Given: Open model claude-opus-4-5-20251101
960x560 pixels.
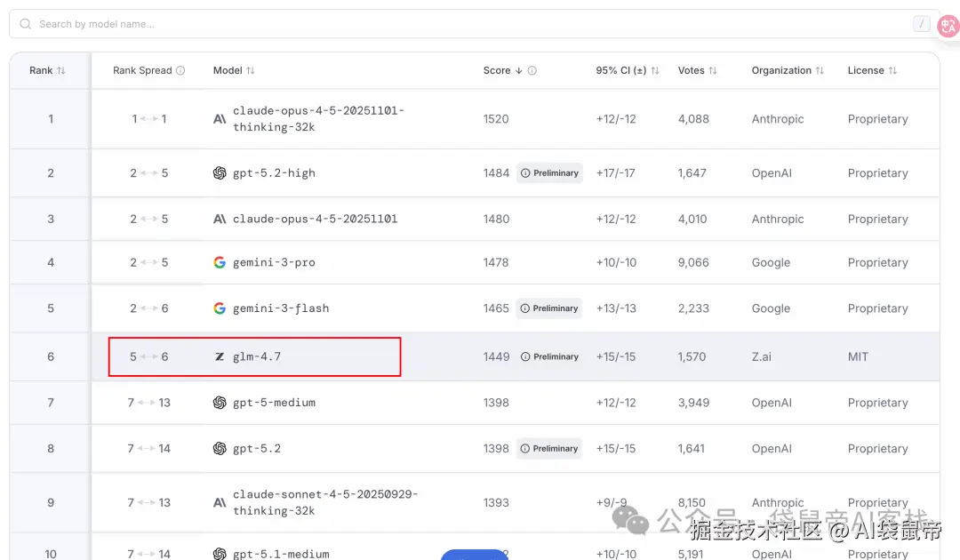Looking at the screenshot, I should pyautogui.click(x=316, y=219).
